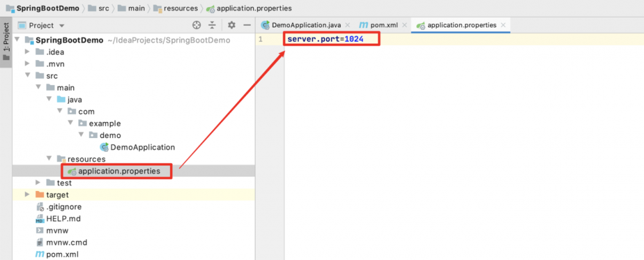This screenshot has width=644, height=260.
Task: Hide the Project panel with minus icon
Action: coord(247,25)
